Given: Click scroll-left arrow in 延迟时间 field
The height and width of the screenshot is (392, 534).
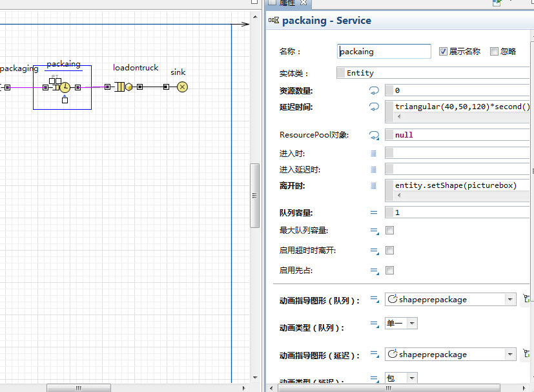Looking at the screenshot, I should (399, 116).
